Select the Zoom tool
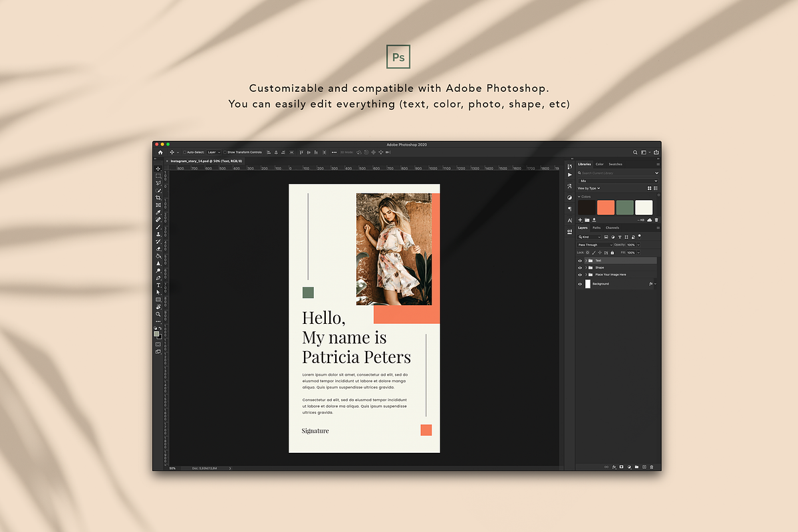 160,314
